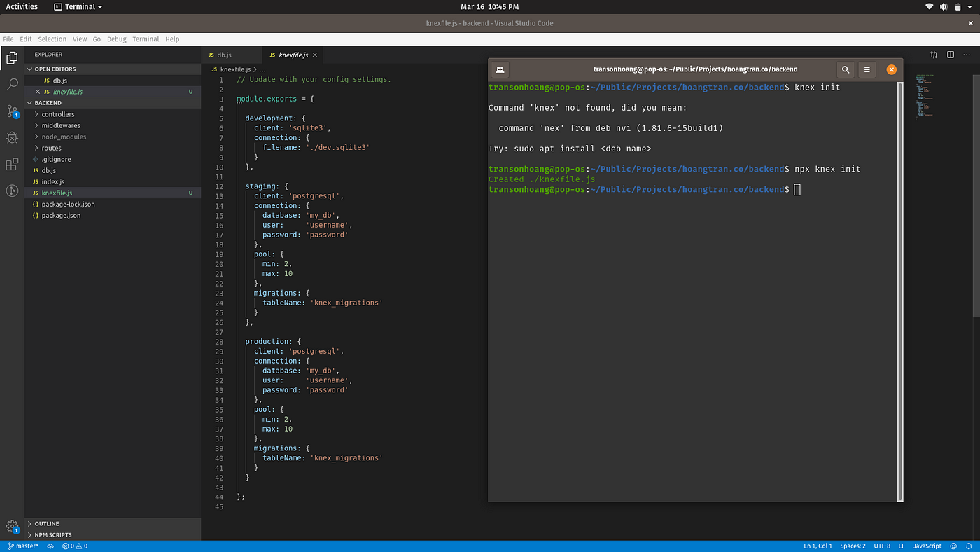
Task: Change encoding via UTF-8 status item
Action: [x=882, y=546]
